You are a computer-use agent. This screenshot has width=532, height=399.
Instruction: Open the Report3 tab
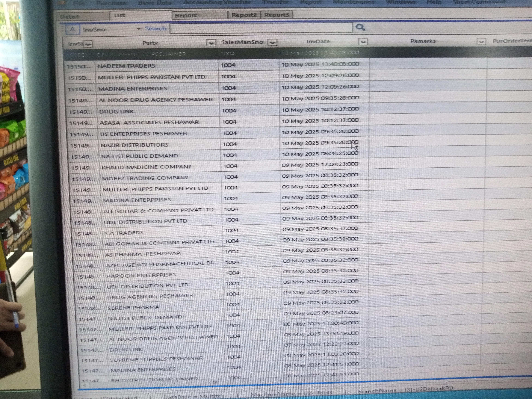coord(276,15)
